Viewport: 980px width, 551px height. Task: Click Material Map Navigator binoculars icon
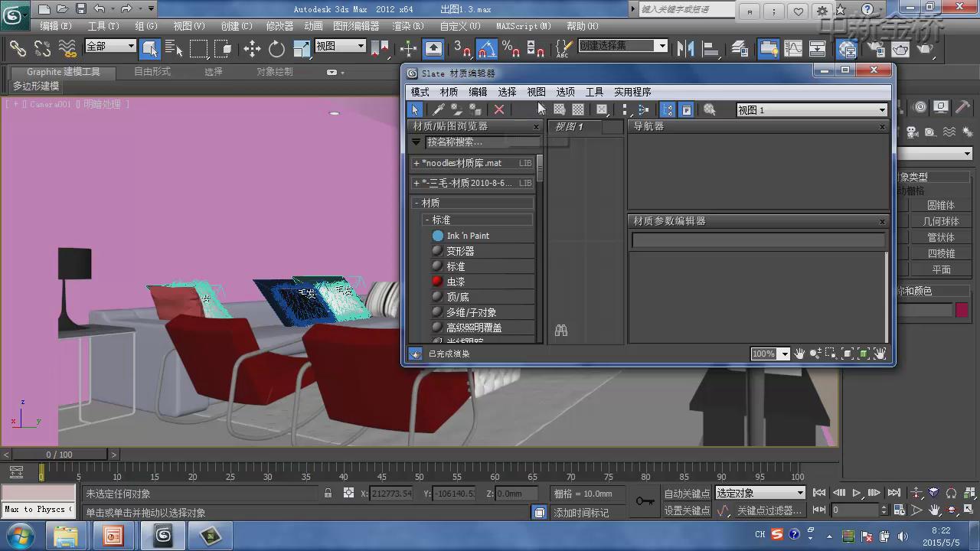coord(561,331)
